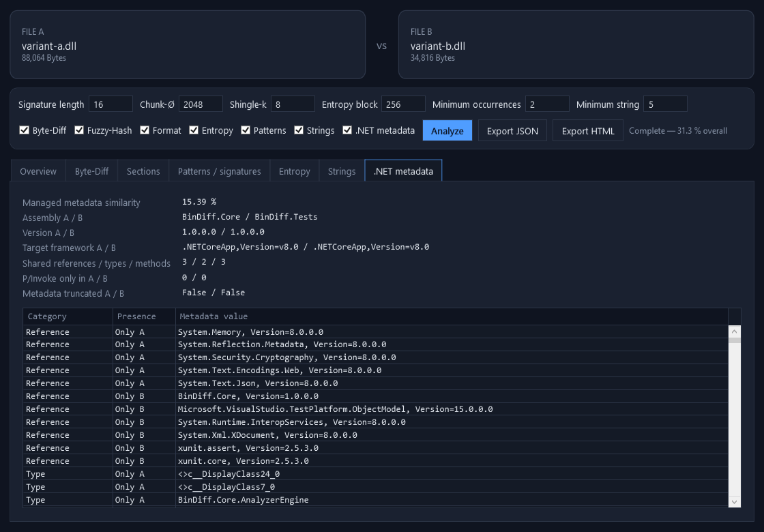This screenshot has height=532, width=764.
Task: Export results with Export JSON
Action: tap(512, 130)
